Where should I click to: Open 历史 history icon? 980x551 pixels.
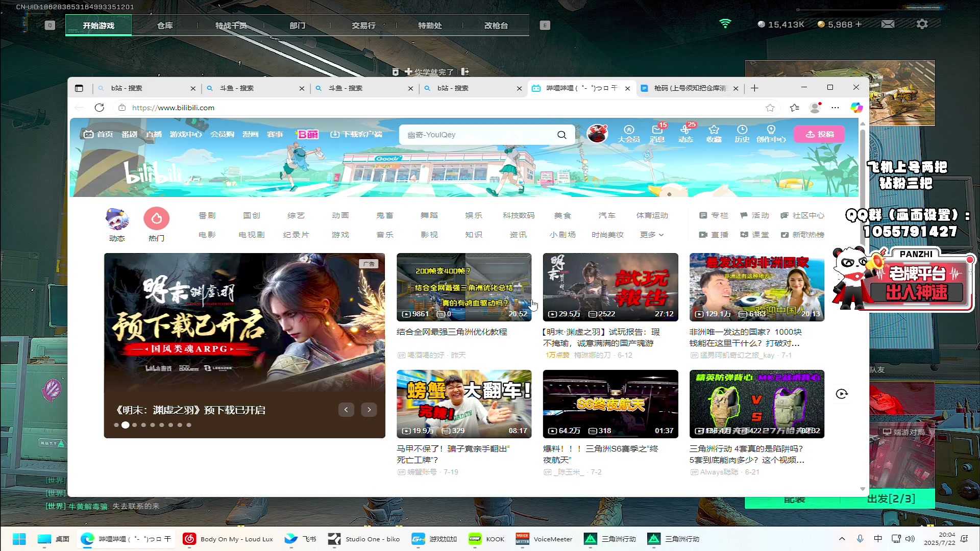click(742, 134)
